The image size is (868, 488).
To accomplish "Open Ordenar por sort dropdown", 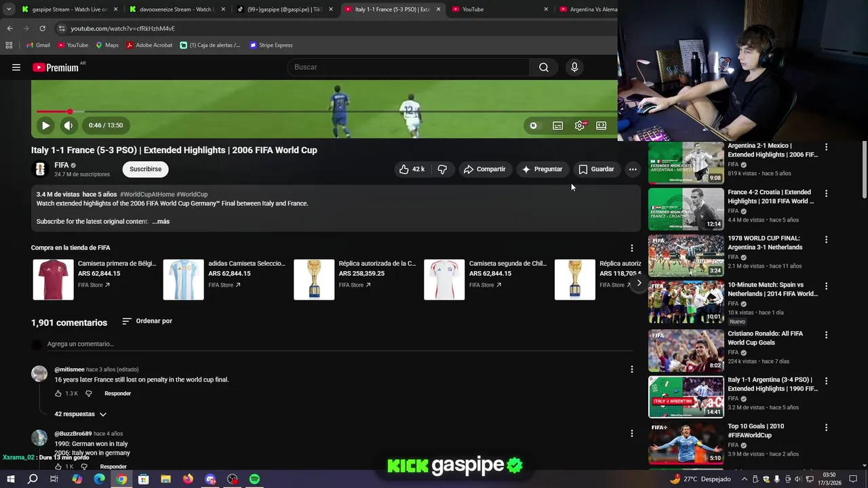I will tap(147, 321).
